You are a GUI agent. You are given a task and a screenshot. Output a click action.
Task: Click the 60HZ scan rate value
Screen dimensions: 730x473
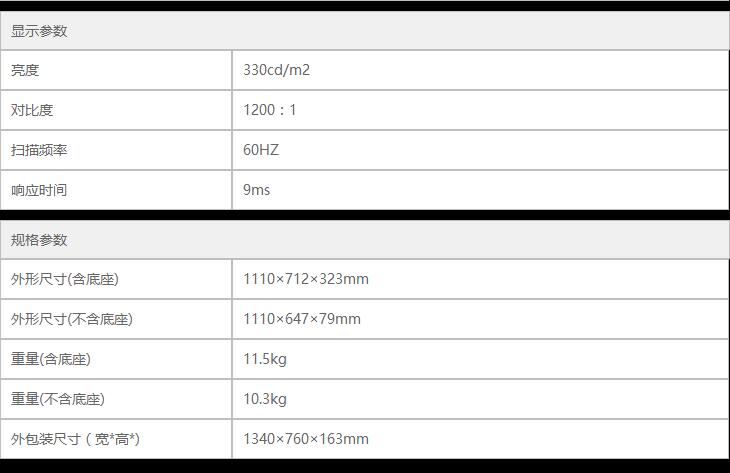tap(261, 150)
